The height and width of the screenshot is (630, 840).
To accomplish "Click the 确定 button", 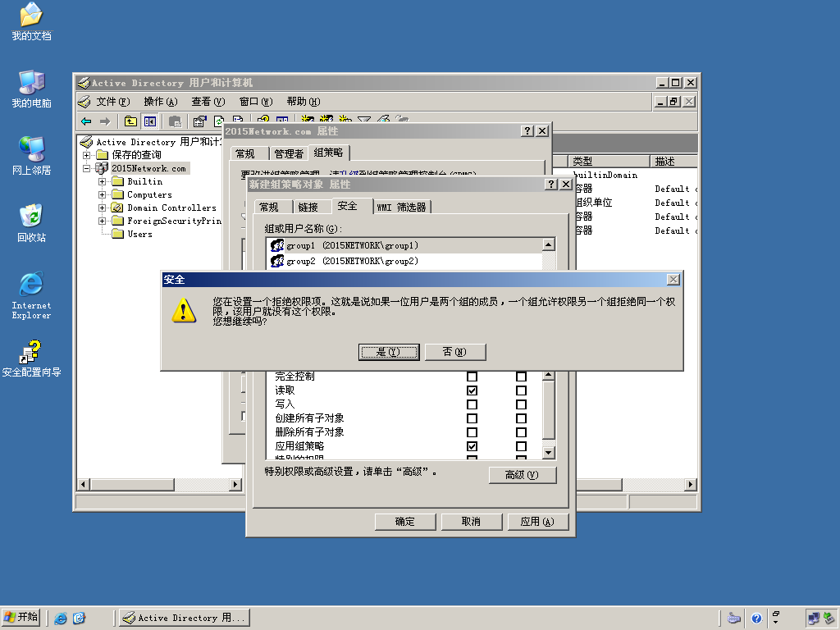I will tap(405, 522).
